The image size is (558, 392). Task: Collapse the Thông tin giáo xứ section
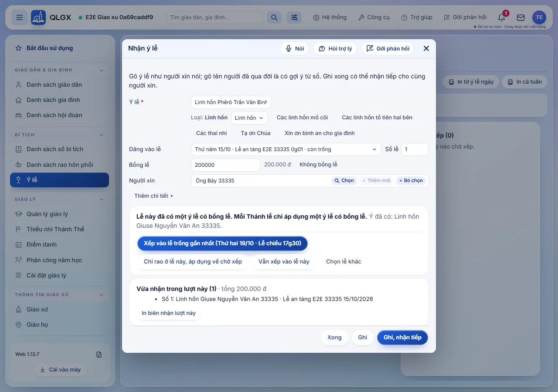click(59, 295)
